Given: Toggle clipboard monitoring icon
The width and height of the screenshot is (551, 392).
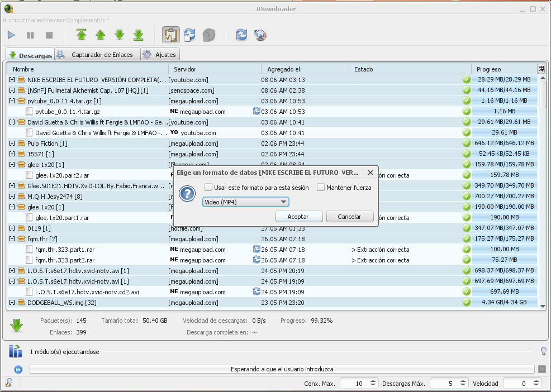Looking at the screenshot, I should (171, 35).
